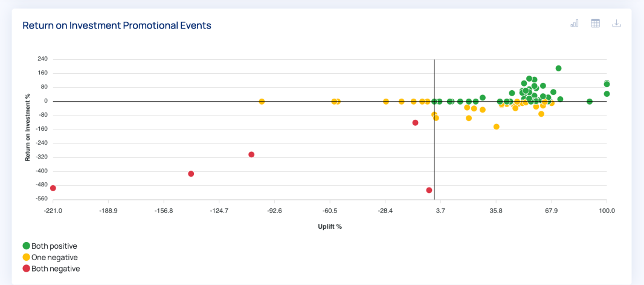Select the red point at far-left edge

point(53,188)
